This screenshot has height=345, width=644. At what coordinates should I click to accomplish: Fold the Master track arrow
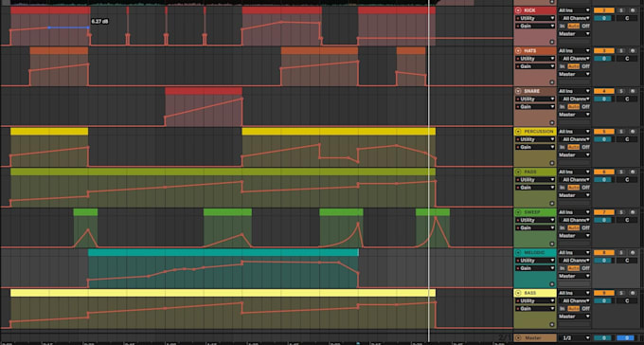coord(518,338)
